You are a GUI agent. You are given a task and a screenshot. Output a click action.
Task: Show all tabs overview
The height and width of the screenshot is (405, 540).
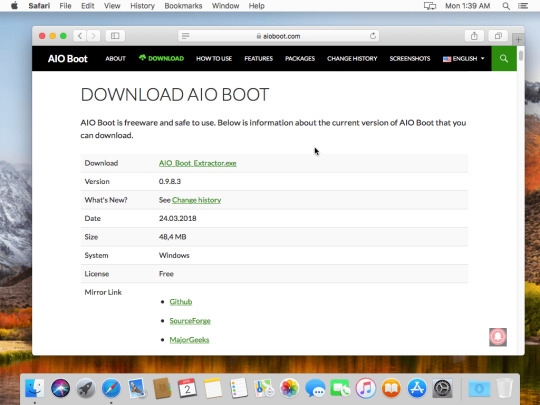tap(498, 36)
